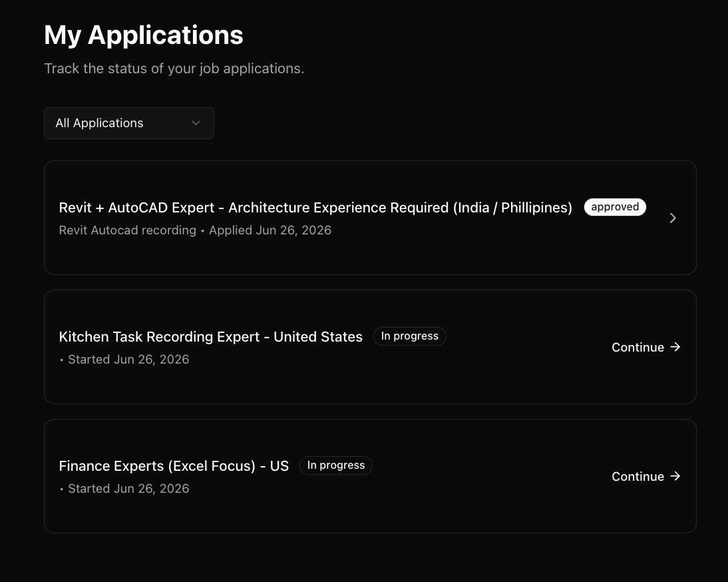Click the arrow icon beside Kitchen Task Continue

click(x=675, y=347)
